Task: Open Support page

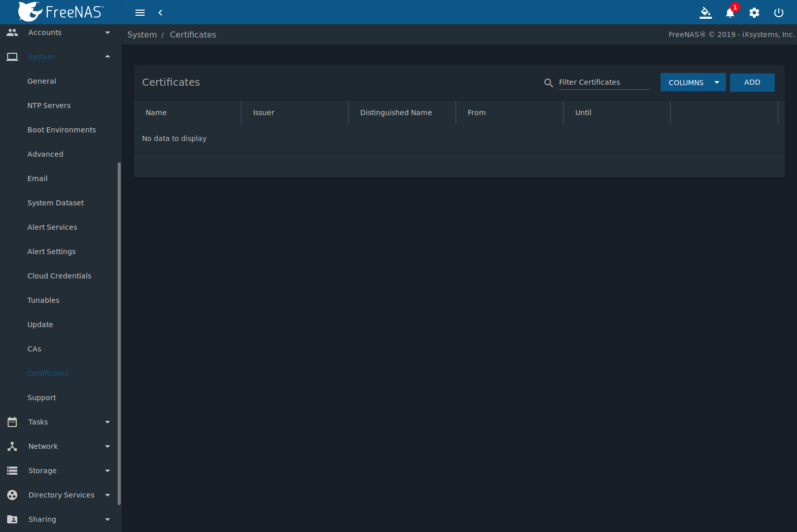Action: 42,398
